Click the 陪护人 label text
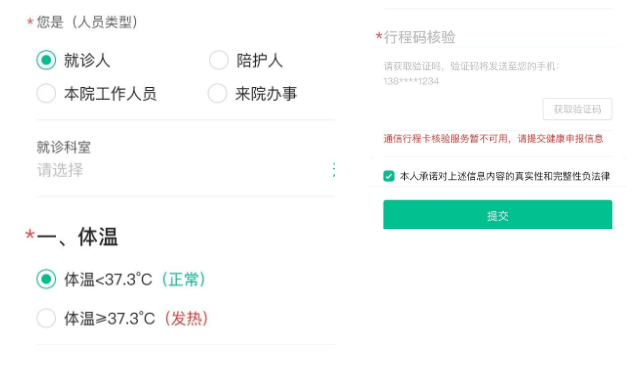 coord(260,61)
